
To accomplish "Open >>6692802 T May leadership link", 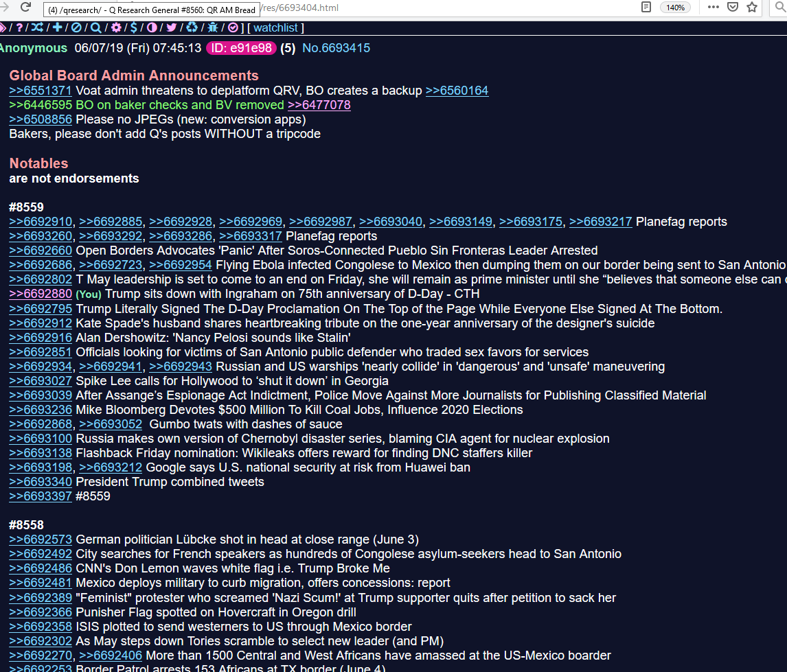I will (x=41, y=280).
